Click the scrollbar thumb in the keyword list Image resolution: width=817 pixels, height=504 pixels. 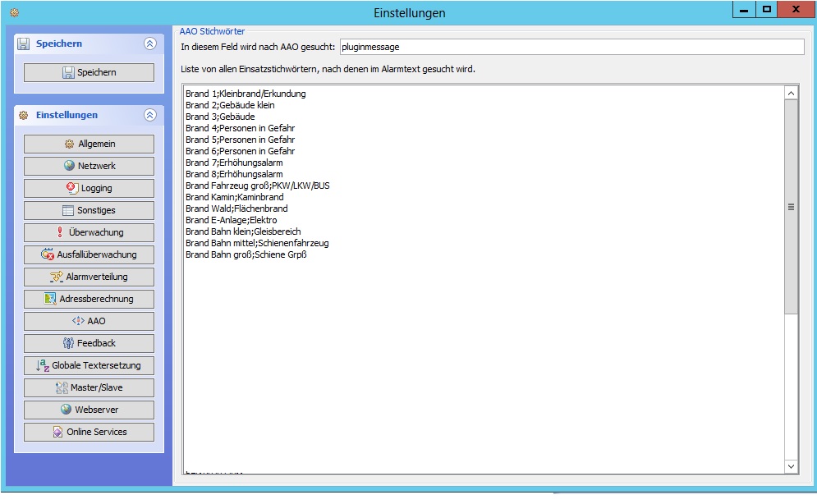tap(791, 208)
